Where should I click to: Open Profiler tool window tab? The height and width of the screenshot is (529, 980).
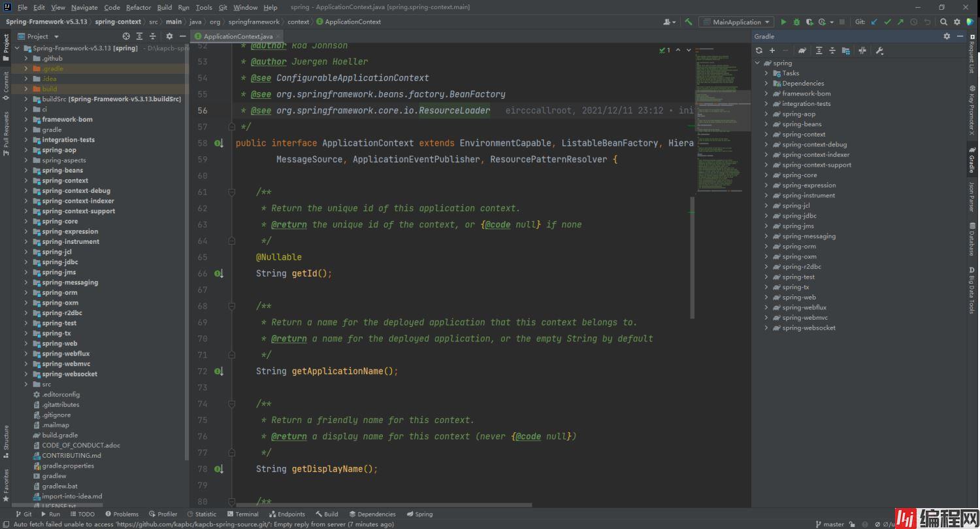(163, 514)
